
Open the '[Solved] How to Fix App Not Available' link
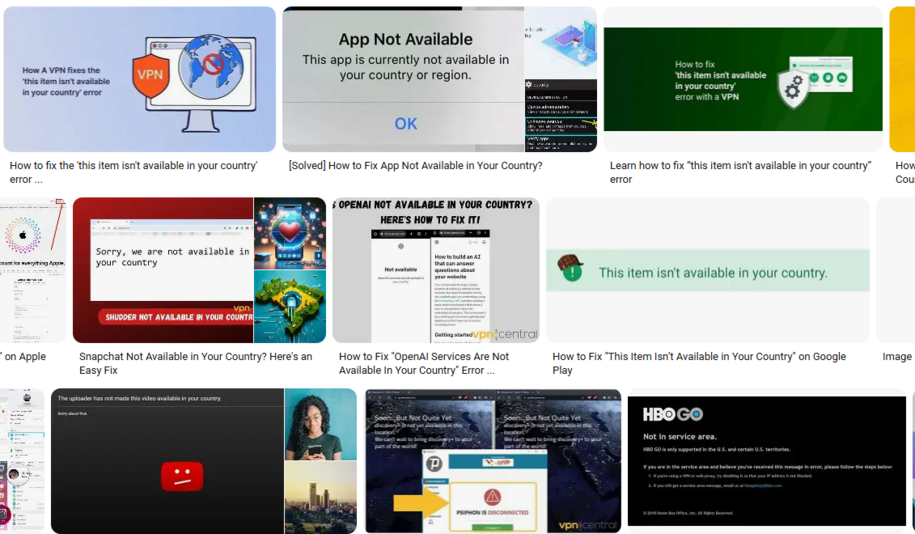[x=415, y=166]
